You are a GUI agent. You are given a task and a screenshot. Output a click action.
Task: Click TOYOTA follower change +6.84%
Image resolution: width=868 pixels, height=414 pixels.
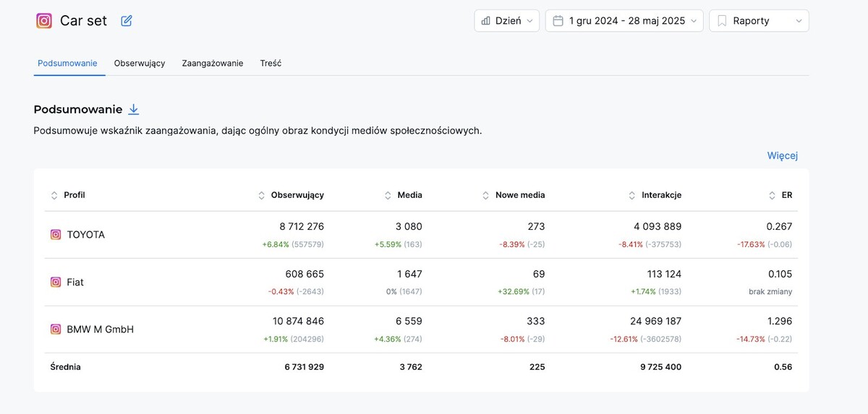(276, 245)
